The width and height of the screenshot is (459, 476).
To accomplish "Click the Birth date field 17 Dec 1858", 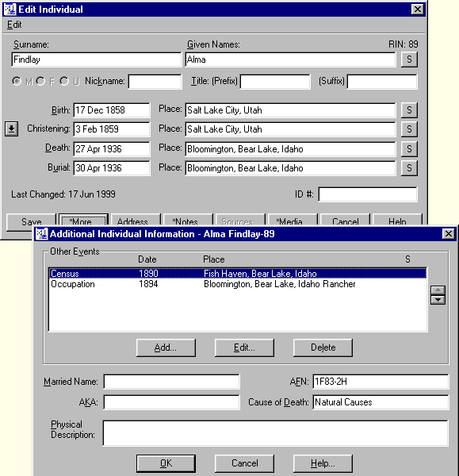I will pos(112,110).
